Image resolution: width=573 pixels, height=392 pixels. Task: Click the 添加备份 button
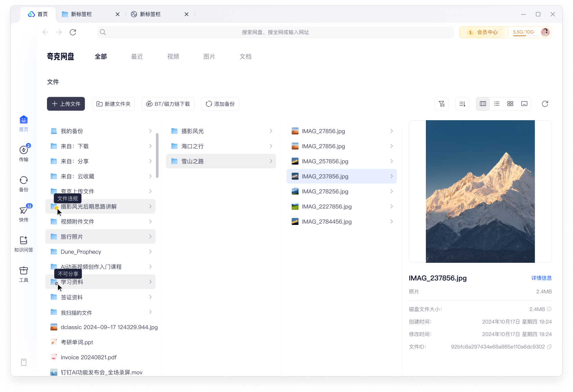(x=220, y=104)
